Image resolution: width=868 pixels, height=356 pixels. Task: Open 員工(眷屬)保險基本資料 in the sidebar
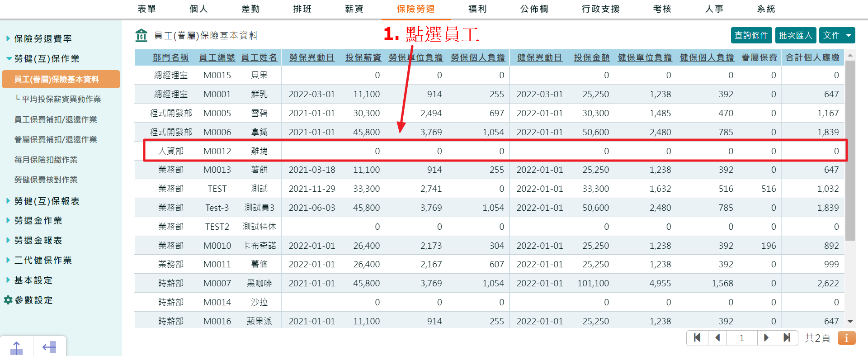pyautogui.click(x=61, y=79)
